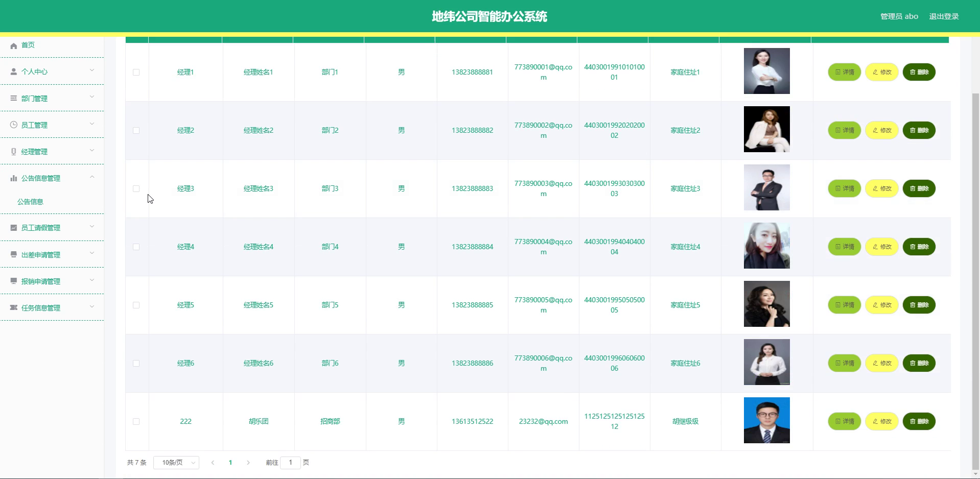Select the checkbox for row 经理6
This screenshot has height=479, width=980.
136,363
